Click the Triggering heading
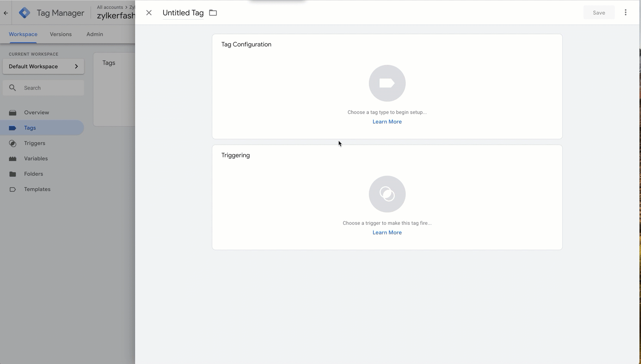641x364 pixels. click(x=236, y=155)
